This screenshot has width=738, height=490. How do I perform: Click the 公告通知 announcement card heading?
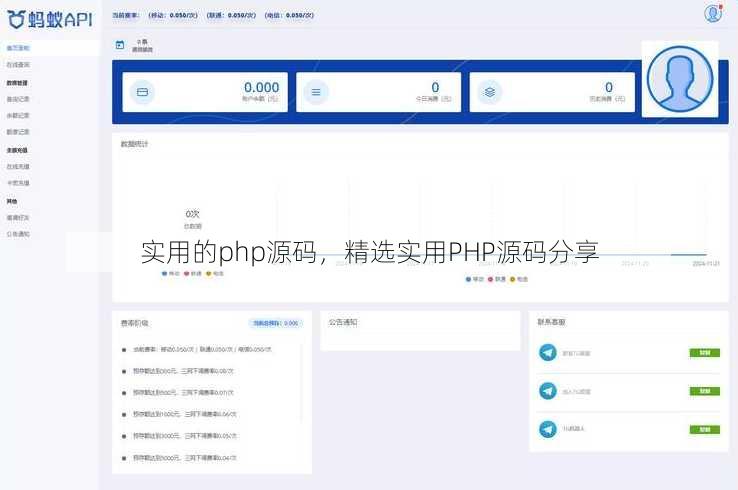pos(343,322)
